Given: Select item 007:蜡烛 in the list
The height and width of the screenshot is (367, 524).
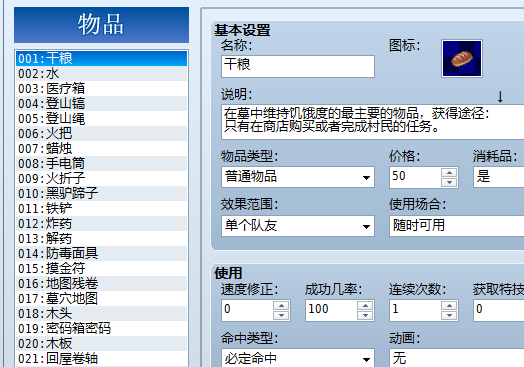Looking at the screenshot, I should [101, 149].
